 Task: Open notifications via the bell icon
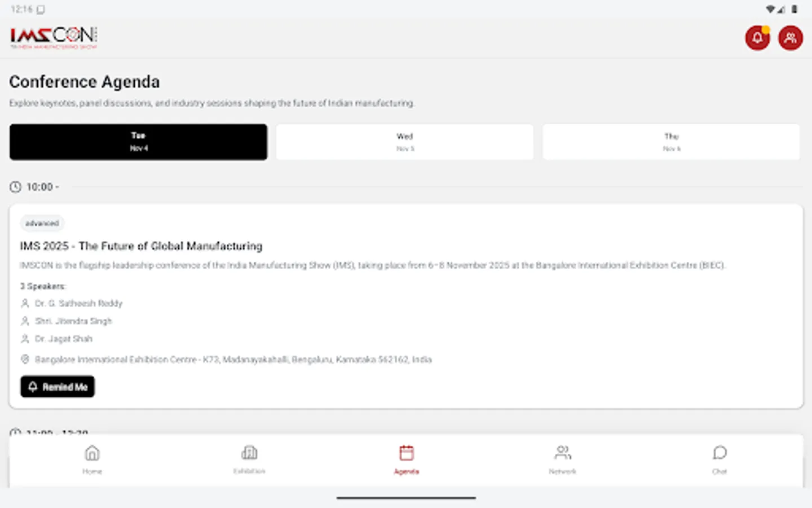[757, 37]
